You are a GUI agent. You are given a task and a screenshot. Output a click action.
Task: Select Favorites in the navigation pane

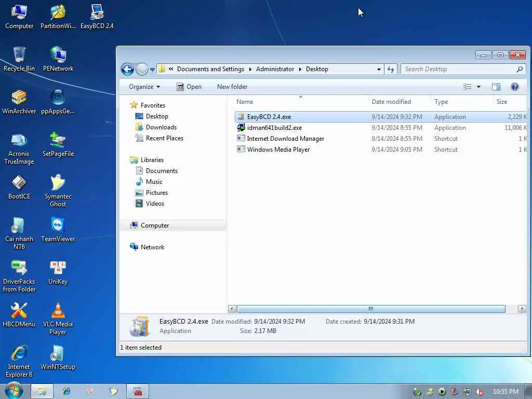point(153,105)
